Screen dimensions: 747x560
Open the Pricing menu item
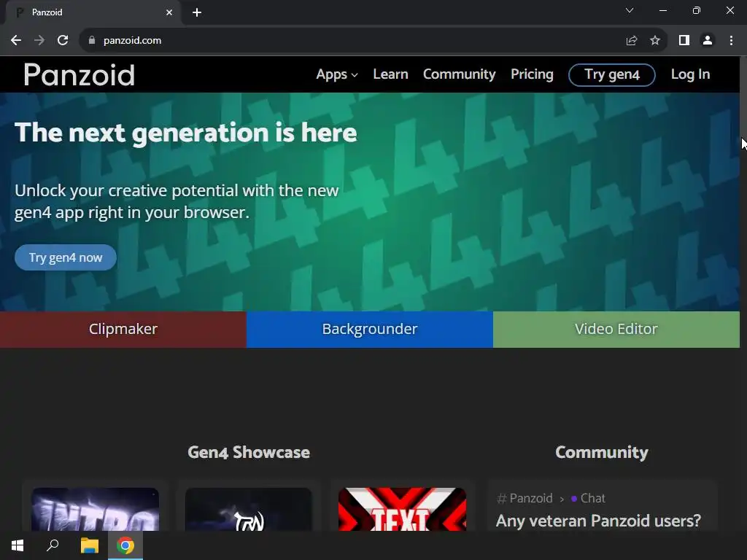pos(532,74)
